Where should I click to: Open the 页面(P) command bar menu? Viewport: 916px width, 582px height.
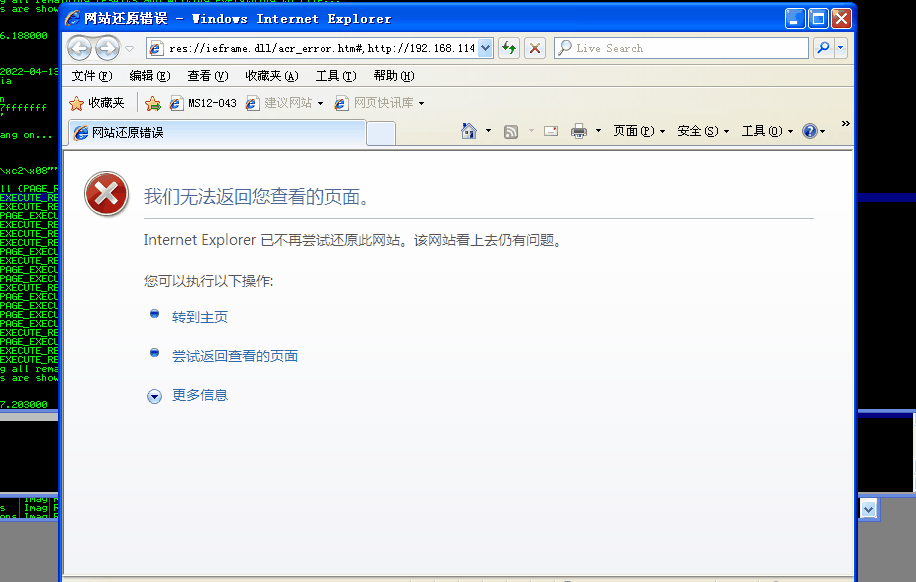[x=639, y=131]
